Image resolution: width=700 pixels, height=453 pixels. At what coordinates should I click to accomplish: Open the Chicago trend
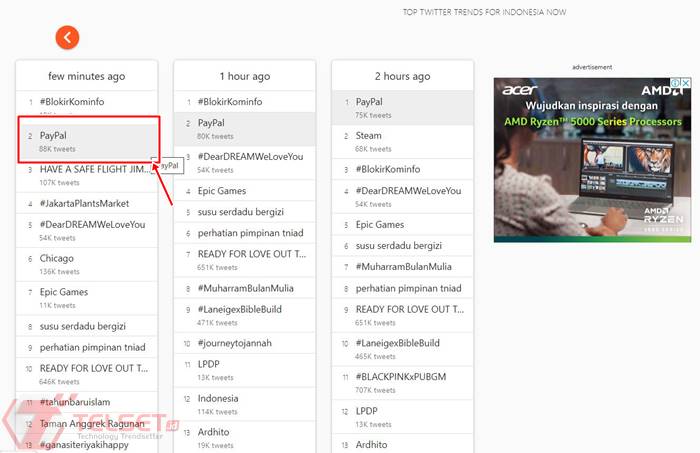coord(87,264)
